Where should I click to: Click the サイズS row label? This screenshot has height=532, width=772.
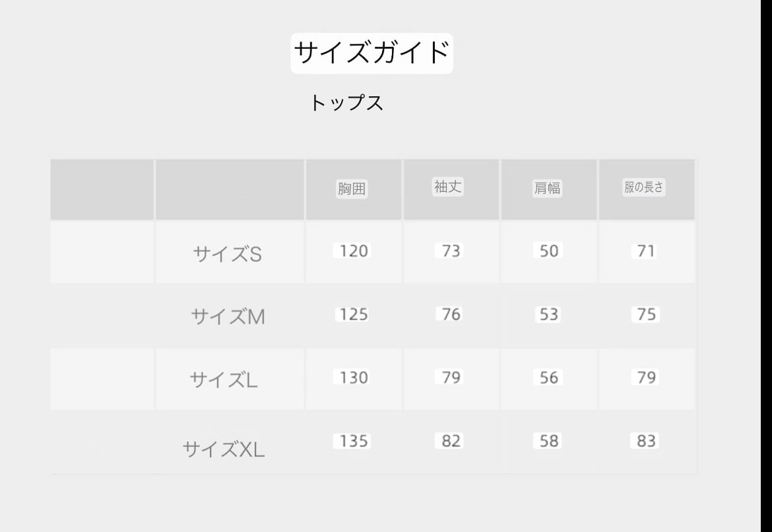tap(227, 254)
